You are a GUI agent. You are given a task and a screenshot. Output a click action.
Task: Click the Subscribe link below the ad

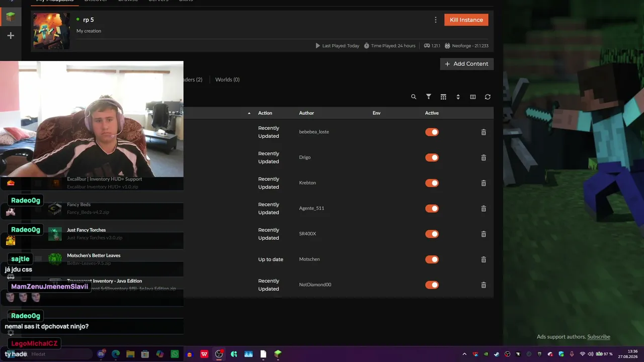click(x=599, y=337)
